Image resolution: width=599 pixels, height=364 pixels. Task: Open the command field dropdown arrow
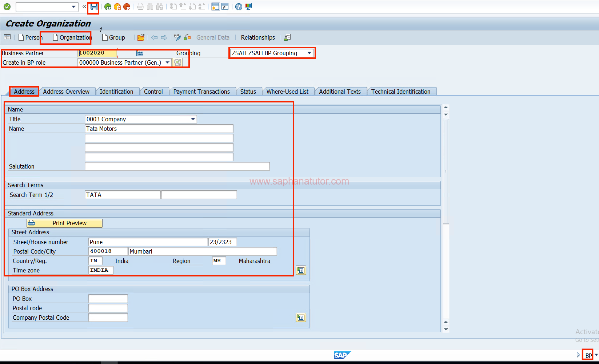tap(74, 7)
